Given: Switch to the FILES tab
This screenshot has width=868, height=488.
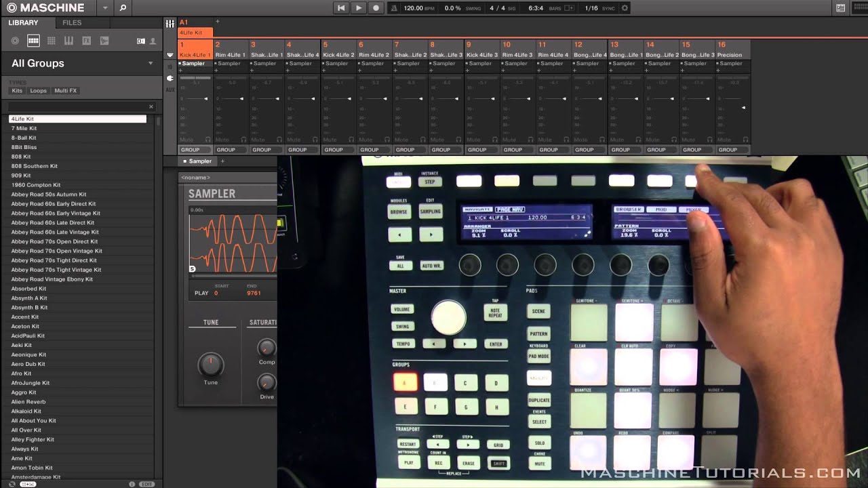Looking at the screenshot, I should [72, 22].
